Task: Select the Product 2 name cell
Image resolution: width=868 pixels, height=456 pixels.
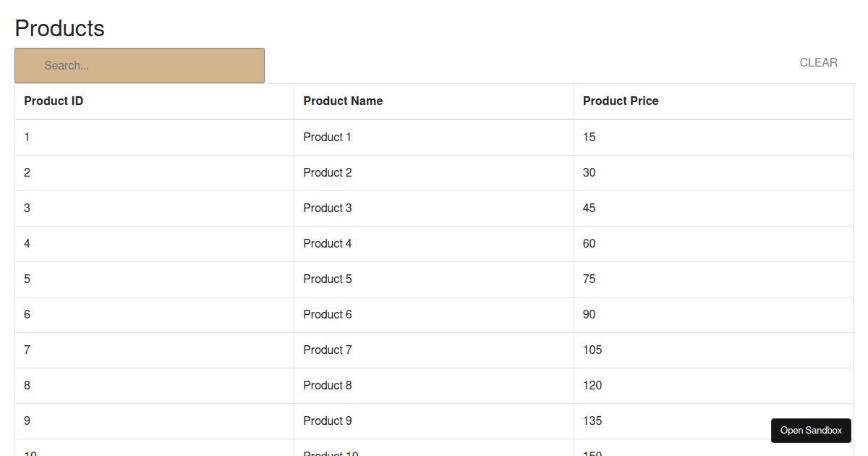Action: tap(328, 173)
